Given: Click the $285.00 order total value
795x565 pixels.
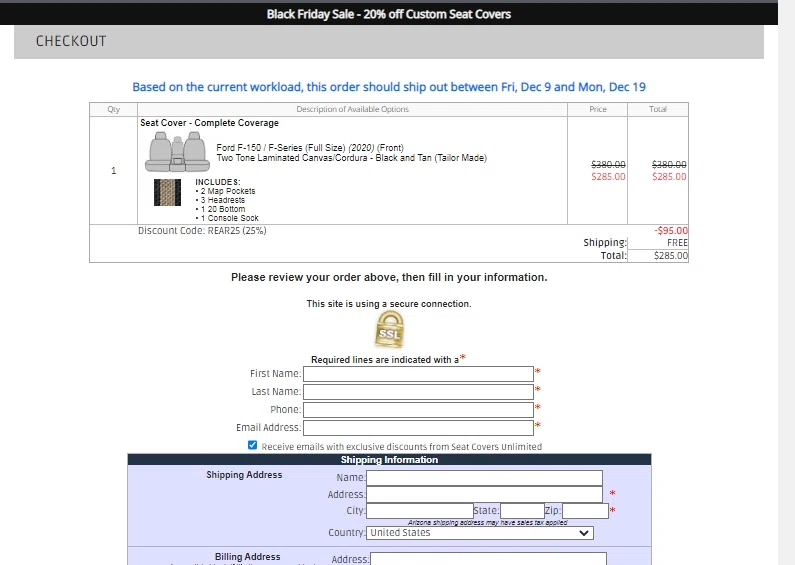Looking at the screenshot, I should click(x=671, y=256).
